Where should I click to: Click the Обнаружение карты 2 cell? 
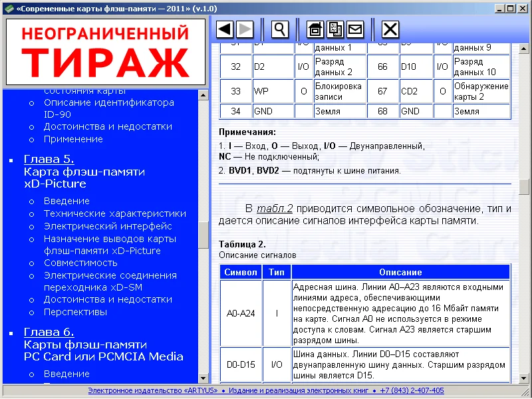481,91
